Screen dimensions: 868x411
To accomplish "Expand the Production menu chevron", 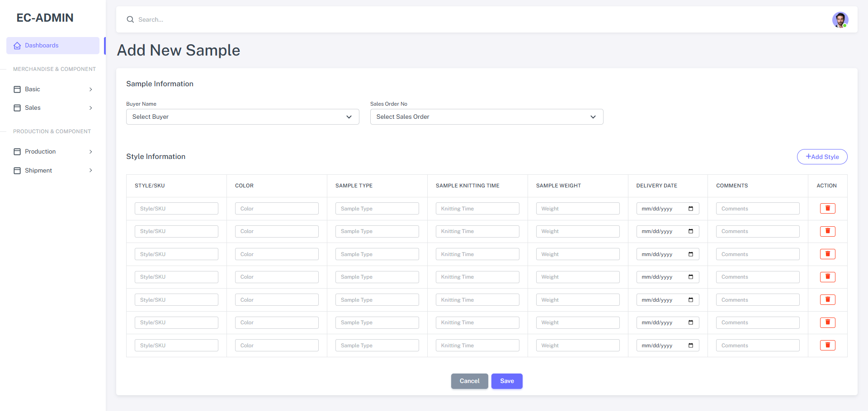I will pos(90,152).
